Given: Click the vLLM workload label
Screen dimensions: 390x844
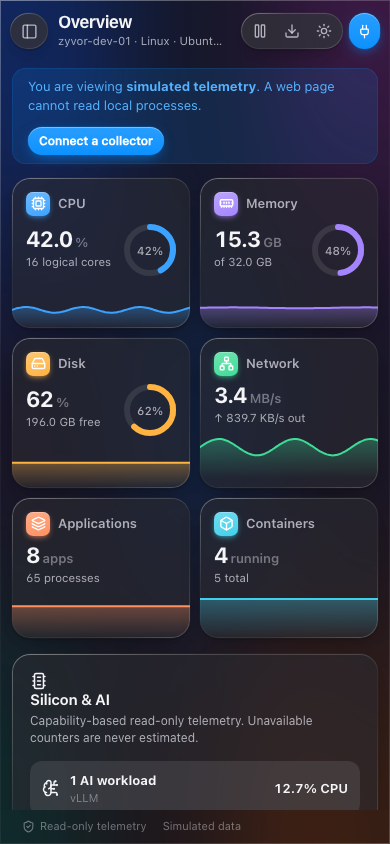Looking at the screenshot, I should (x=84, y=798).
